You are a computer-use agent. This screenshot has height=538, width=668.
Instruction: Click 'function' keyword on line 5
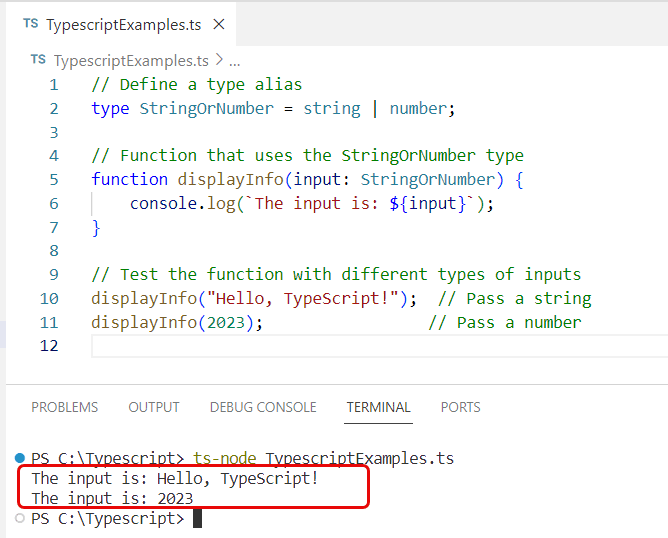coord(130,179)
